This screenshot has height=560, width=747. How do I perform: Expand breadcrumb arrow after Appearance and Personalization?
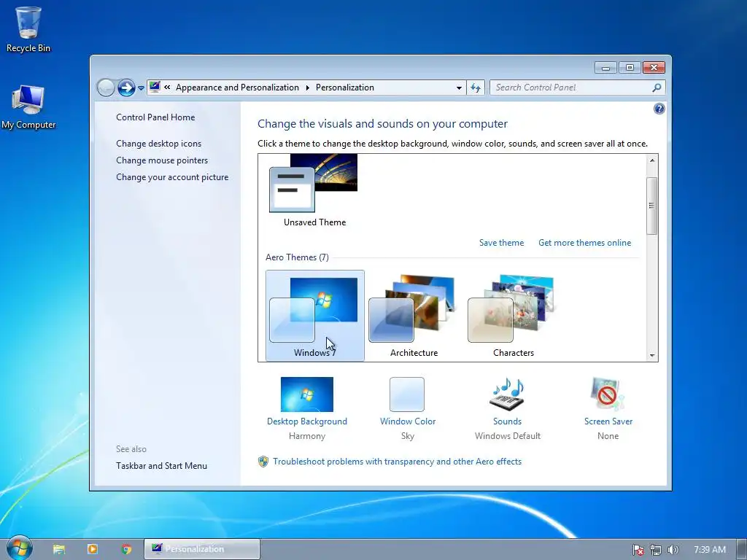[307, 87]
